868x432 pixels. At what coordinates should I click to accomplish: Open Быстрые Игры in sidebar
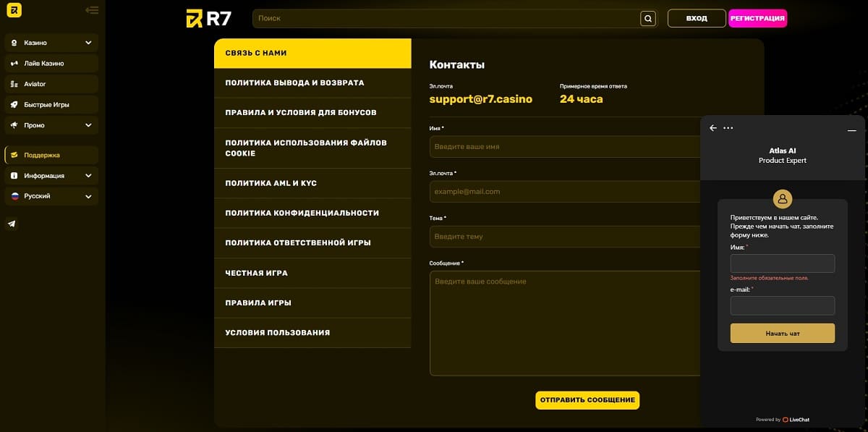point(51,105)
